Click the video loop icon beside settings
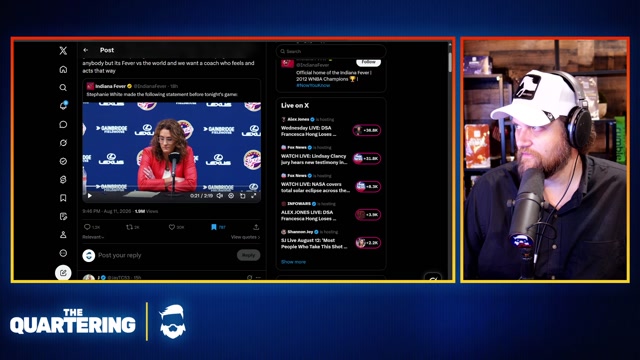 (242, 196)
